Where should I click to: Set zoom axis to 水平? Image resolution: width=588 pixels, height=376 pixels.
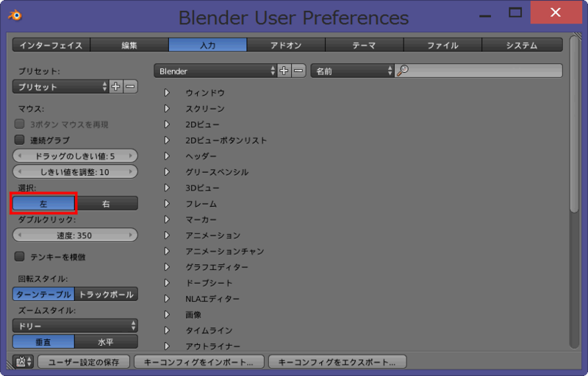[x=106, y=342]
